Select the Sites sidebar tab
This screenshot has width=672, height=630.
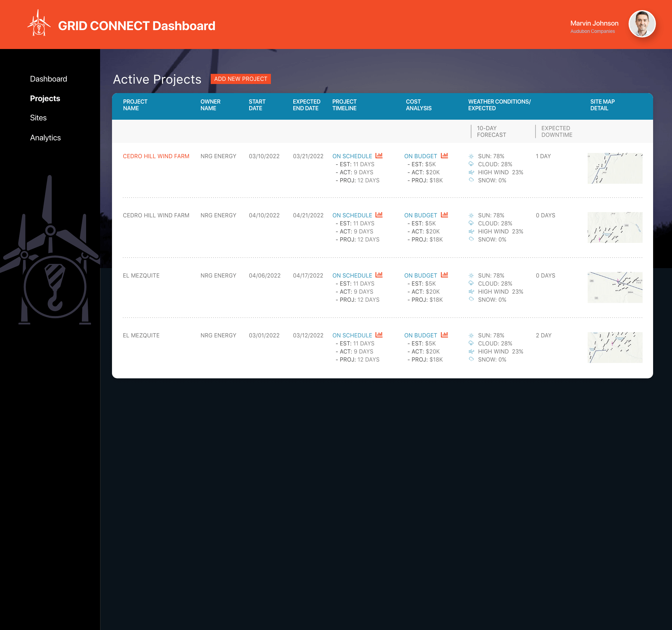[x=38, y=118]
